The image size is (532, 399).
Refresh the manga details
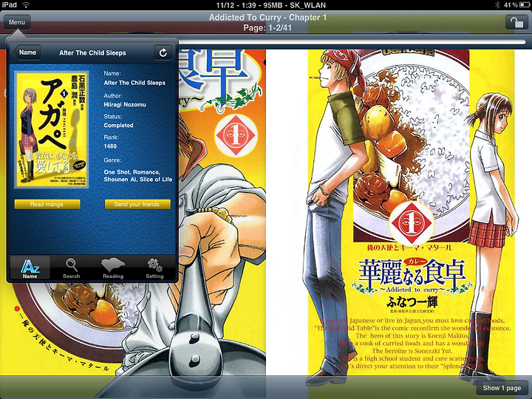tap(163, 52)
